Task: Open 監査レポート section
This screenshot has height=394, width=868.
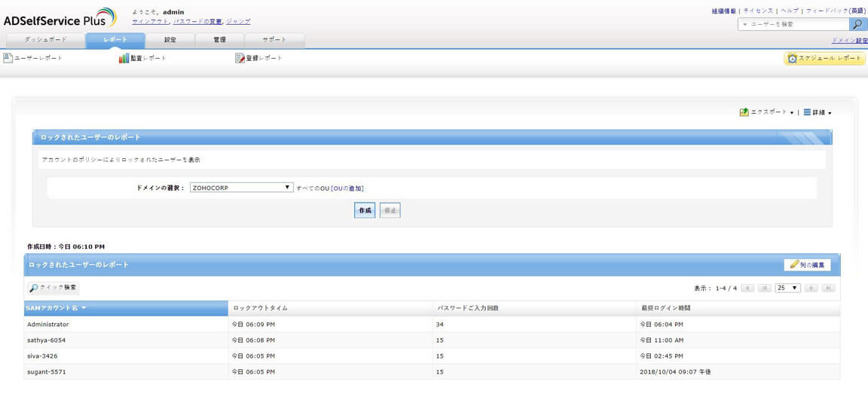Action: click(143, 57)
